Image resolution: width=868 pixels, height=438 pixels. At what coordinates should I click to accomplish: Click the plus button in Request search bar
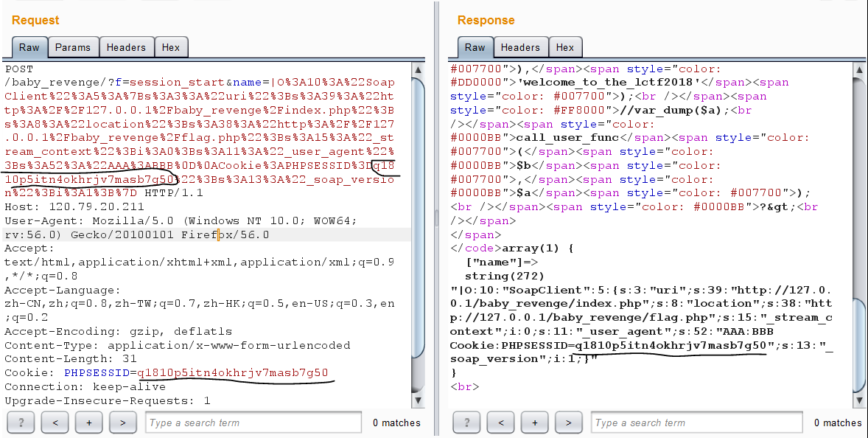[89, 423]
